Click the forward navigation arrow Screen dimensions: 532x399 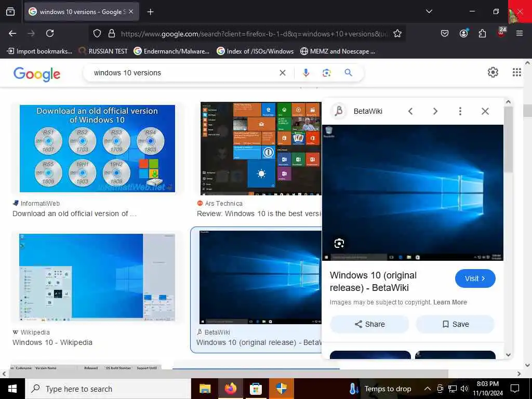point(31,33)
